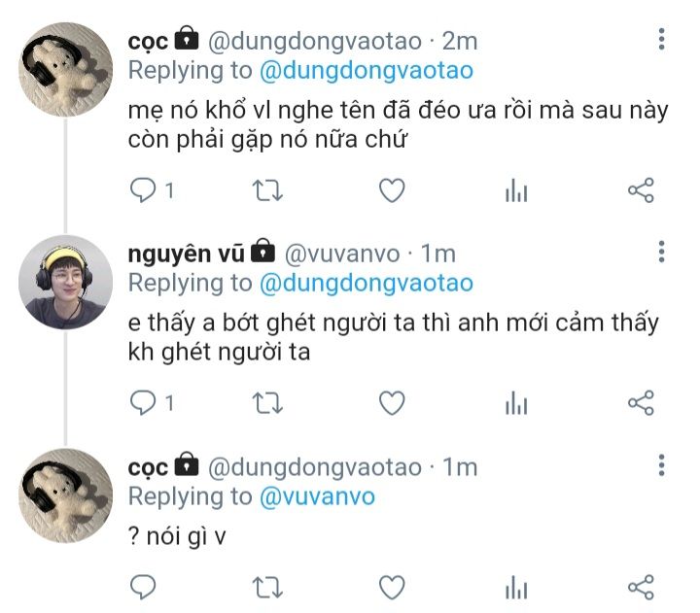View analytics for the first tweet
Viewport: 700px width, 613px height.
(515, 191)
